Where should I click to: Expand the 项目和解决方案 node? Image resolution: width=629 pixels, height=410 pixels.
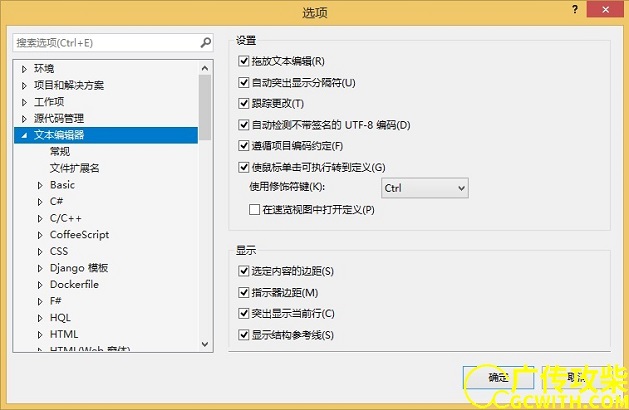[x=24, y=85]
